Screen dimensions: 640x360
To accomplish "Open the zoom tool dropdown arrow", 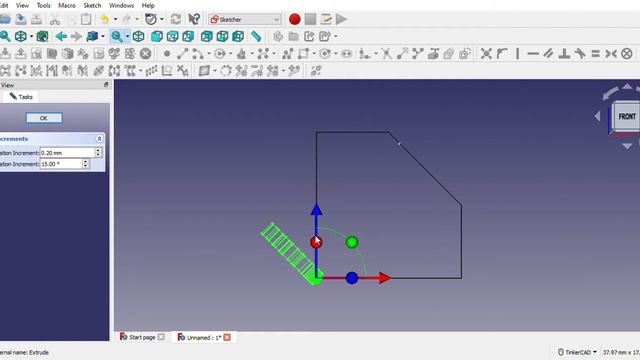I will coord(127,36).
